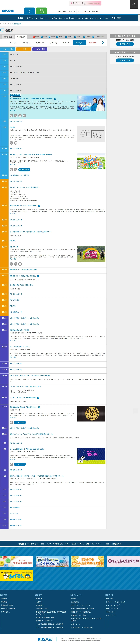Open YouTube icon for きょうと経済テラス program
Screen dimensions: 140x644
[24, 115]
